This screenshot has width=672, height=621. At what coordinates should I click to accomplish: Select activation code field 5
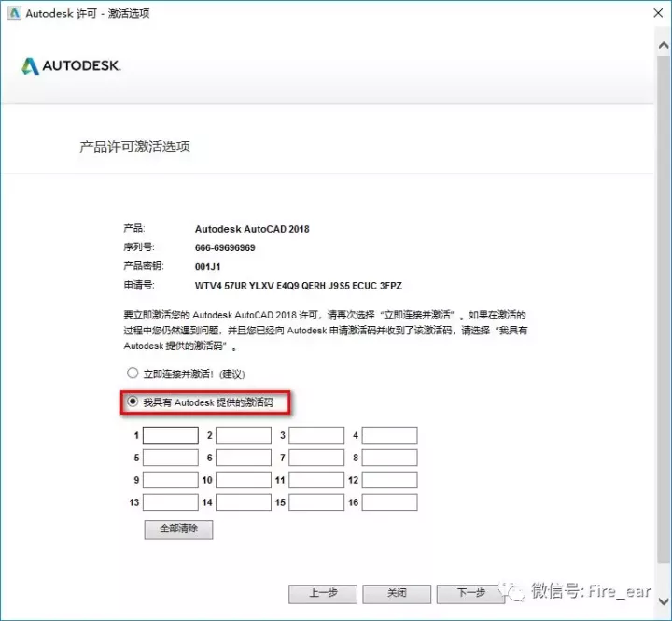[x=170, y=458]
